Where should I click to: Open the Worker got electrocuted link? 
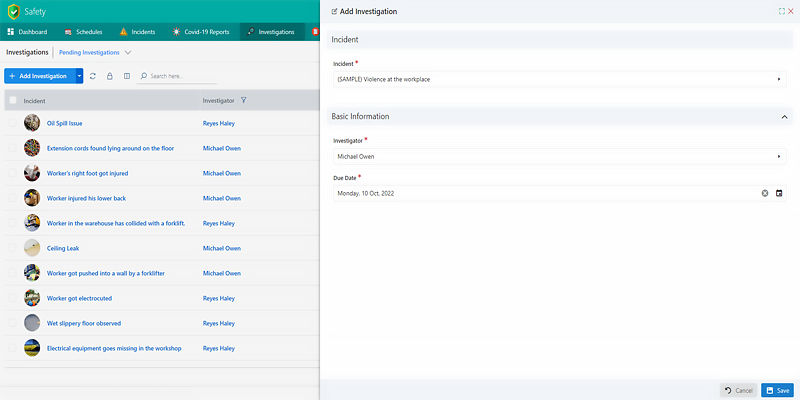(x=79, y=298)
